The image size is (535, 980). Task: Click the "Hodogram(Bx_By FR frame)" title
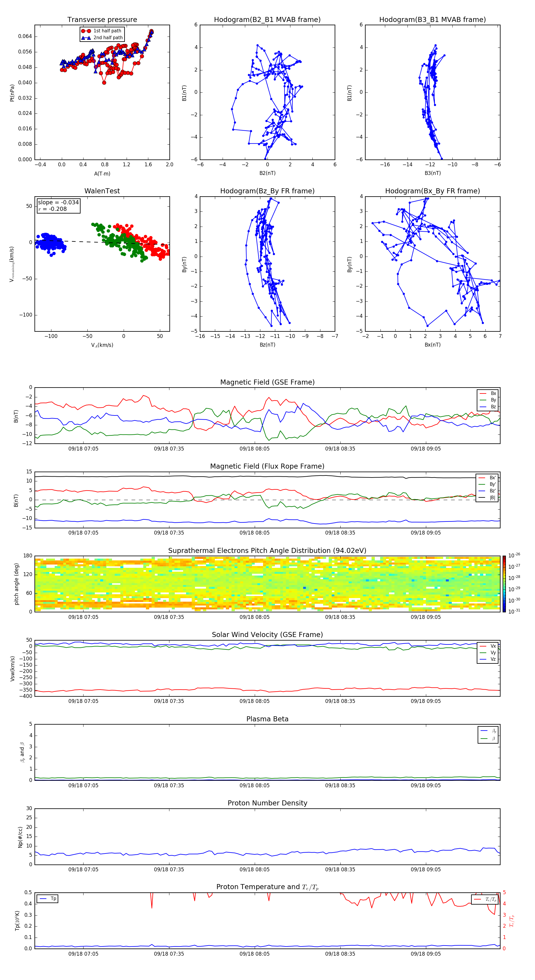432,191
